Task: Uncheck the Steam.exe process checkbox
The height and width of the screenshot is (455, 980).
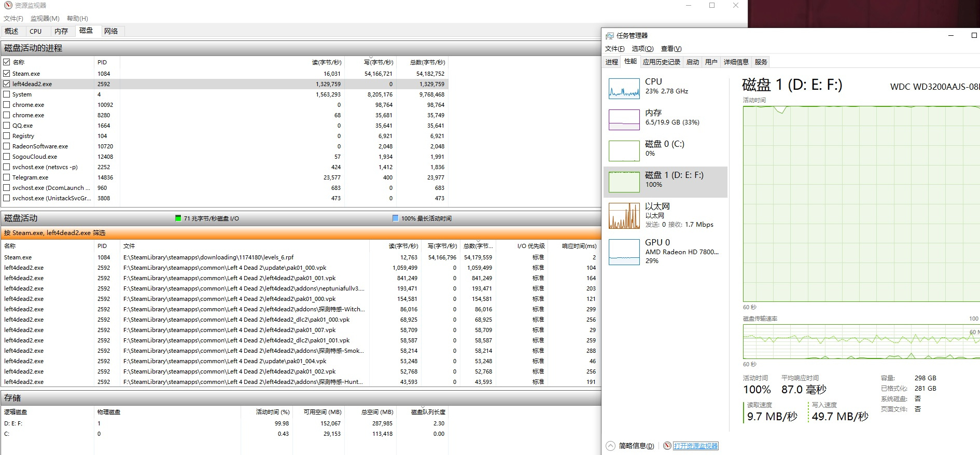Action: tap(7, 74)
